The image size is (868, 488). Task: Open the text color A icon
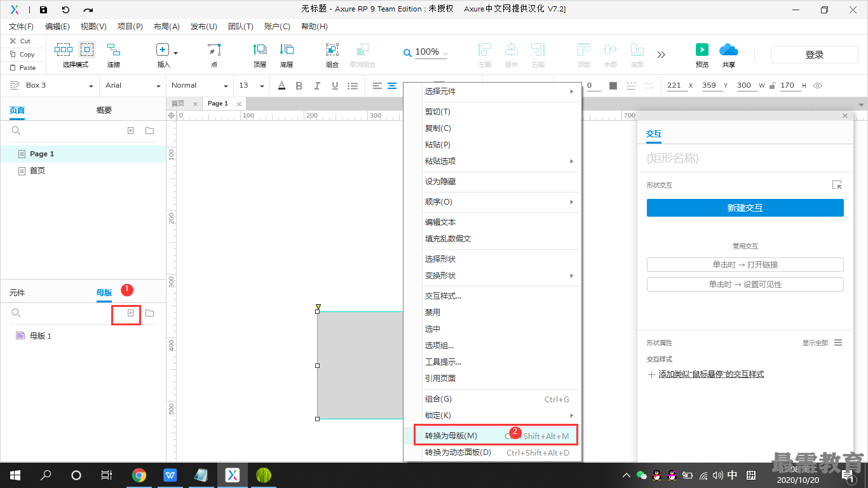coord(281,86)
